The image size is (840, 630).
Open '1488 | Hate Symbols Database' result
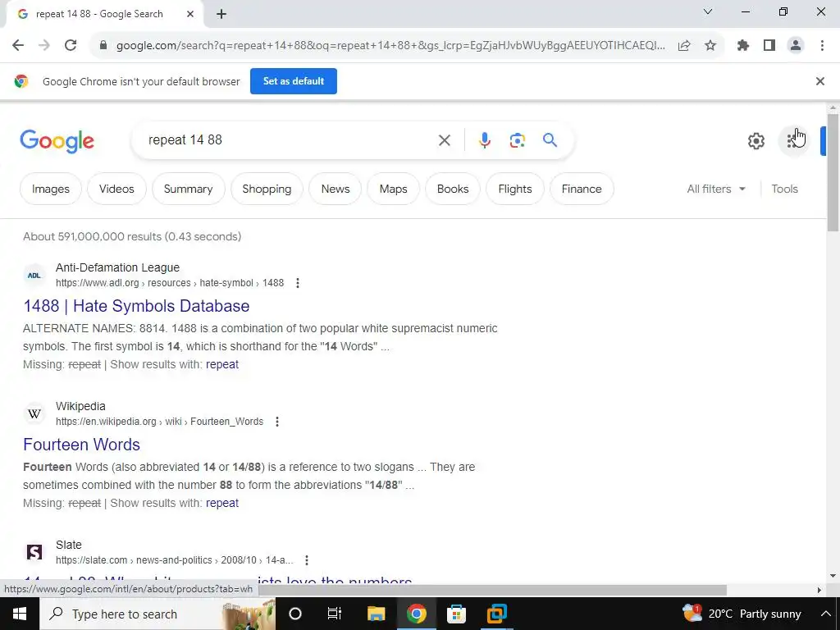click(136, 306)
